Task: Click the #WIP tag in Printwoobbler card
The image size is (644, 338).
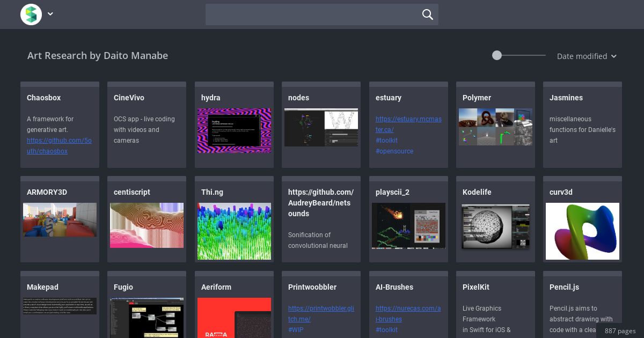Action: click(x=296, y=330)
